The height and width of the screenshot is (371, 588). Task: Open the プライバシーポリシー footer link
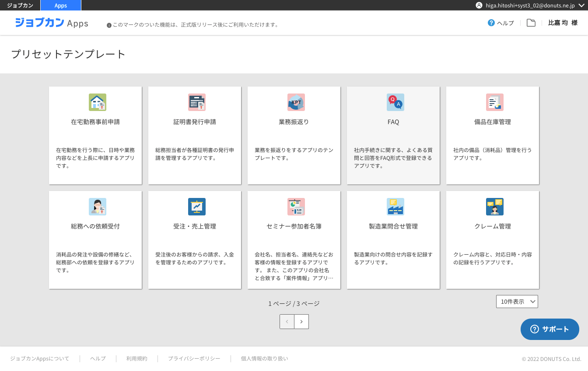click(x=194, y=359)
